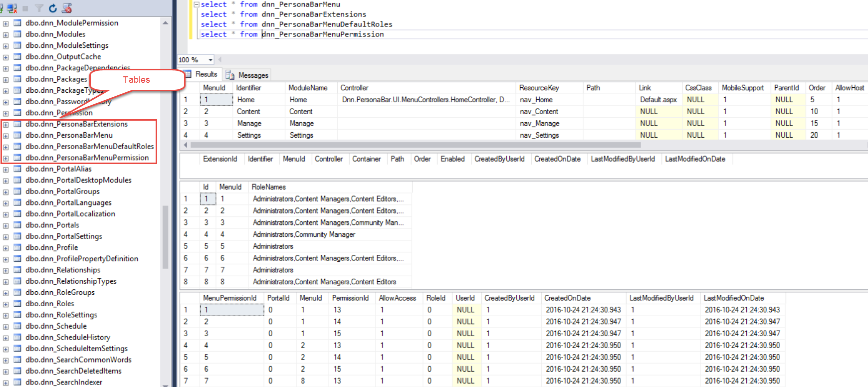Click the table icon of dbo.dnn_OutputCache
Image resolution: width=868 pixels, height=387 pixels.
point(17,56)
